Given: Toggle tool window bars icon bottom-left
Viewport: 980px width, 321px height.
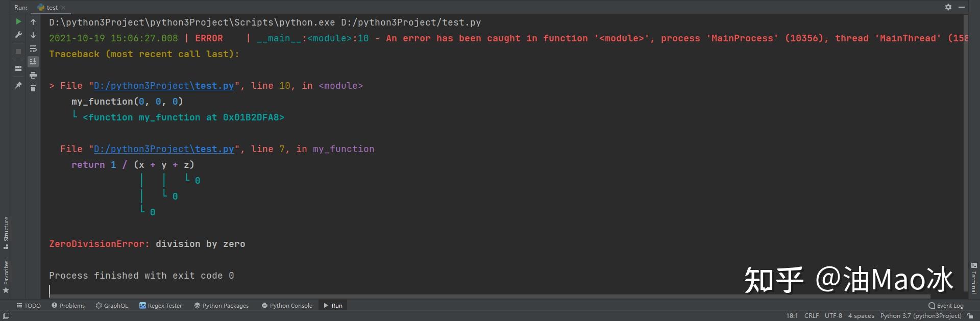Looking at the screenshot, I should pyautogui.click(x=6, y=316).
